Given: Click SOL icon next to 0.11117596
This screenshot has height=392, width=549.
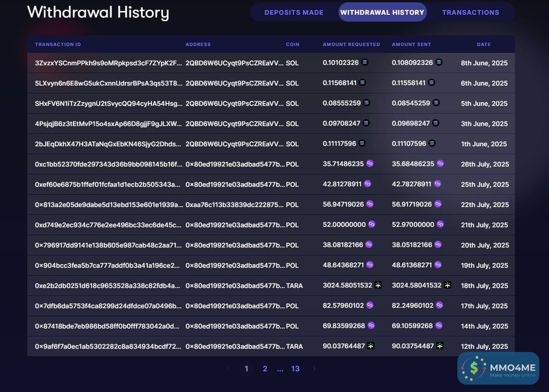Looking at the screenshot, I should [362, 144].
